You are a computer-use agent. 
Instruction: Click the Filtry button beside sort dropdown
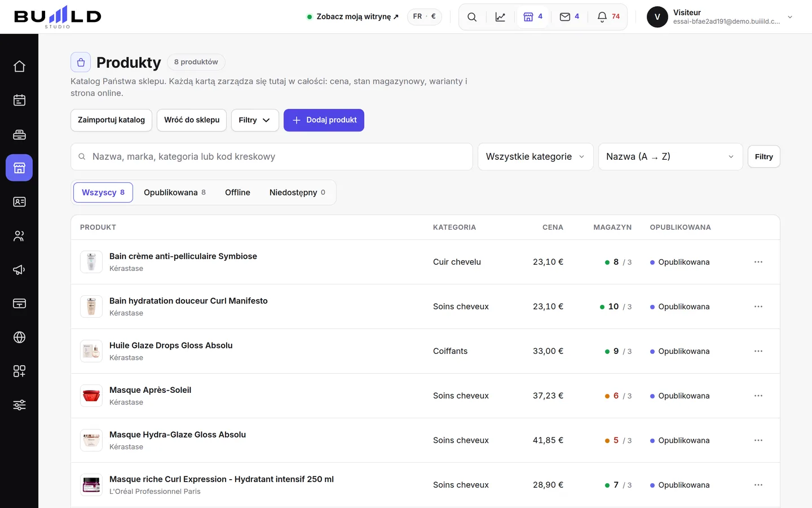click(x=764, y=157)
